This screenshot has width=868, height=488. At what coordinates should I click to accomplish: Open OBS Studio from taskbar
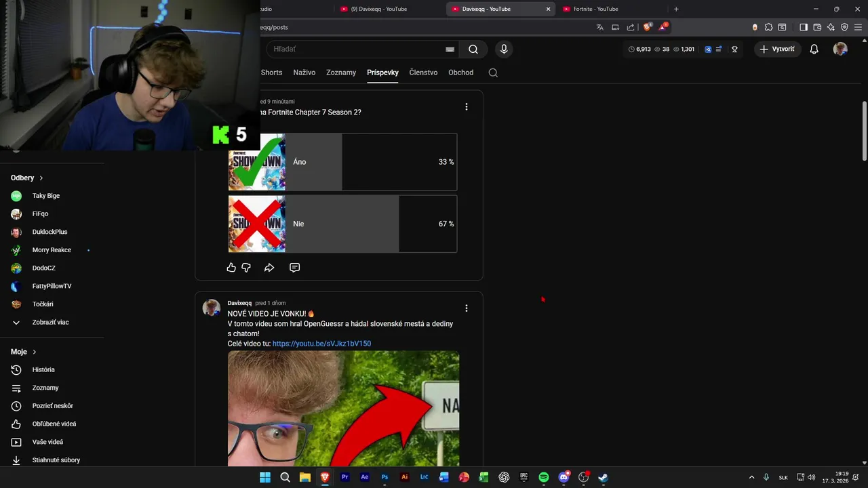point(583,477)
